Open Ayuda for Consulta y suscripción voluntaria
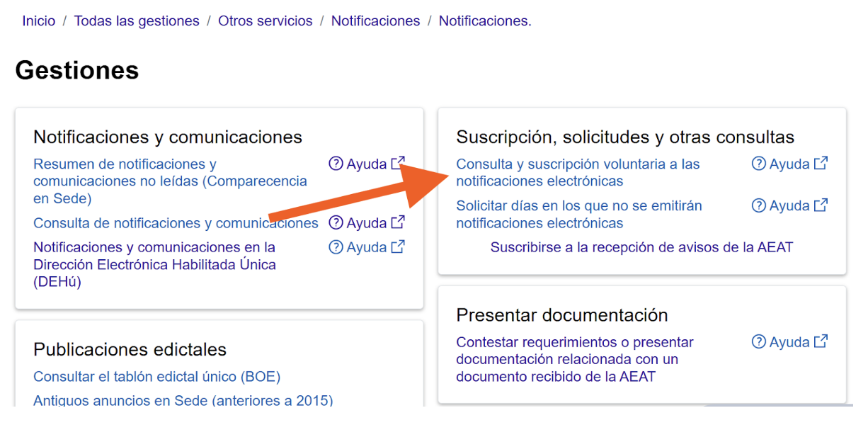 click(x=789, y=164)
